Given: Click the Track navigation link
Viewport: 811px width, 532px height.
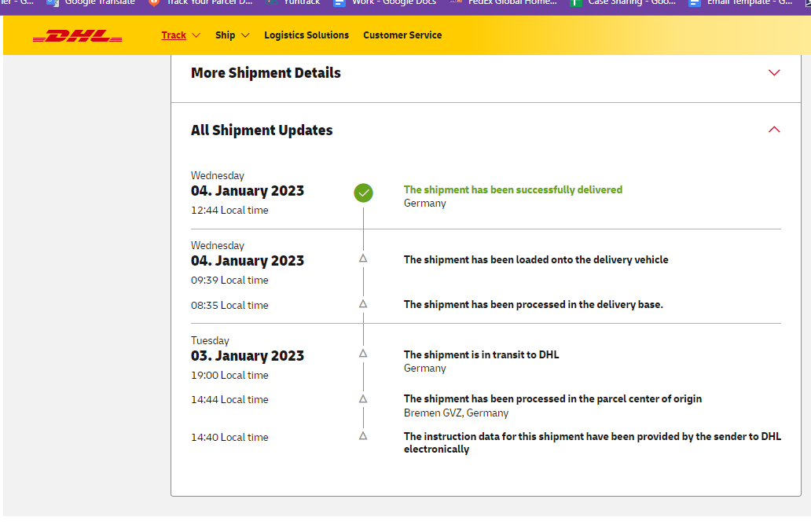Looking at the screenshot, I should [174, 35].
